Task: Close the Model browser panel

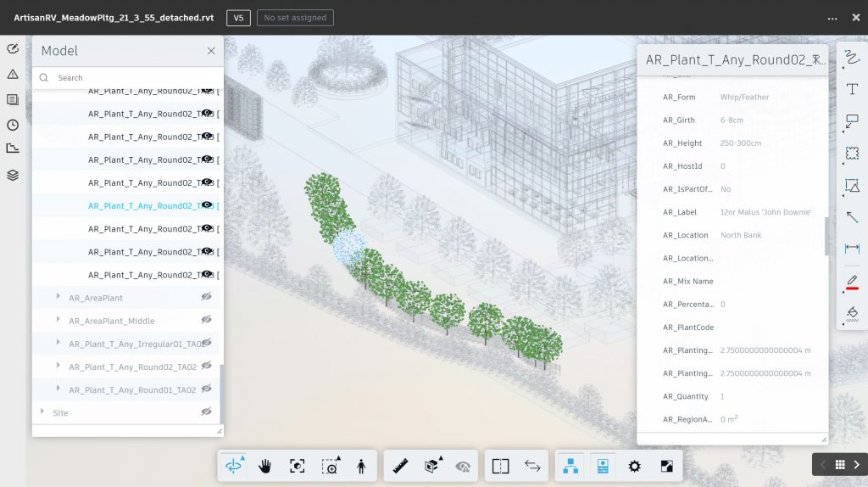Action: point(211,51)
